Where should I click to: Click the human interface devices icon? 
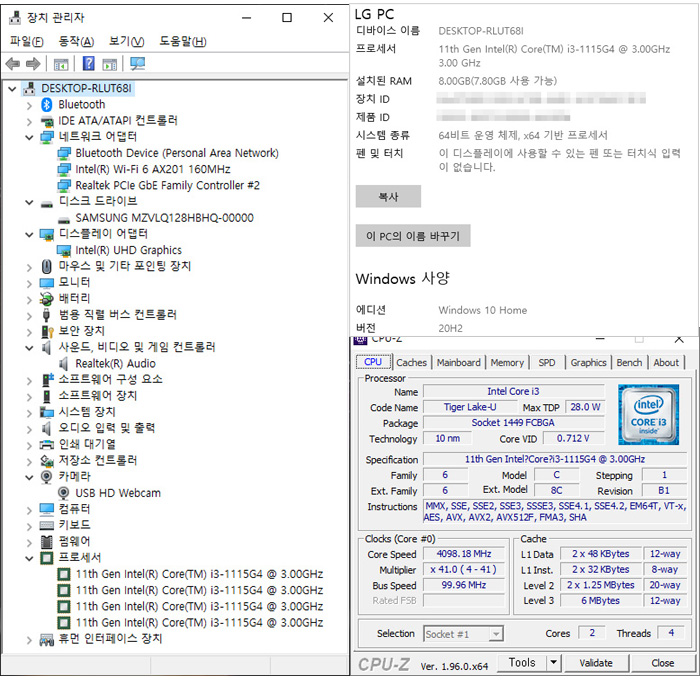tap(46, 639)
